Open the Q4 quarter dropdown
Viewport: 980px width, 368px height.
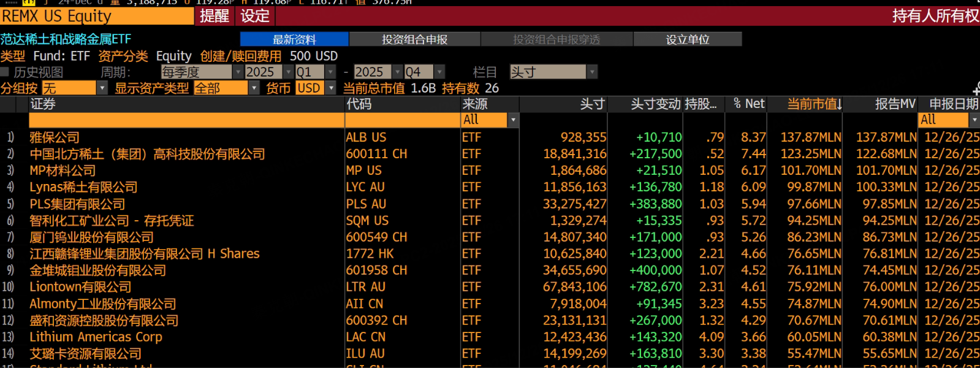(x=424, y=72)
